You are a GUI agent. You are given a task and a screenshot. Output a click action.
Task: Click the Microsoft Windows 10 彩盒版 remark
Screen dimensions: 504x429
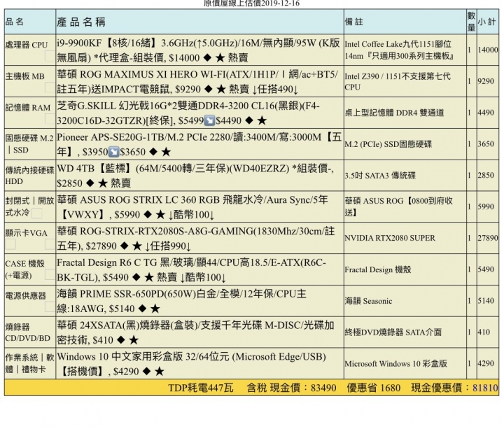(x=396, y=364)
